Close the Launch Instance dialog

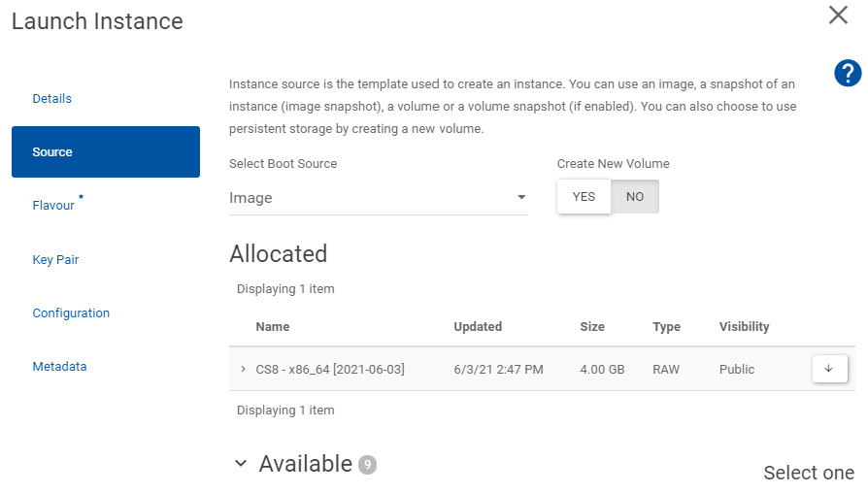(x=838, y=15)
